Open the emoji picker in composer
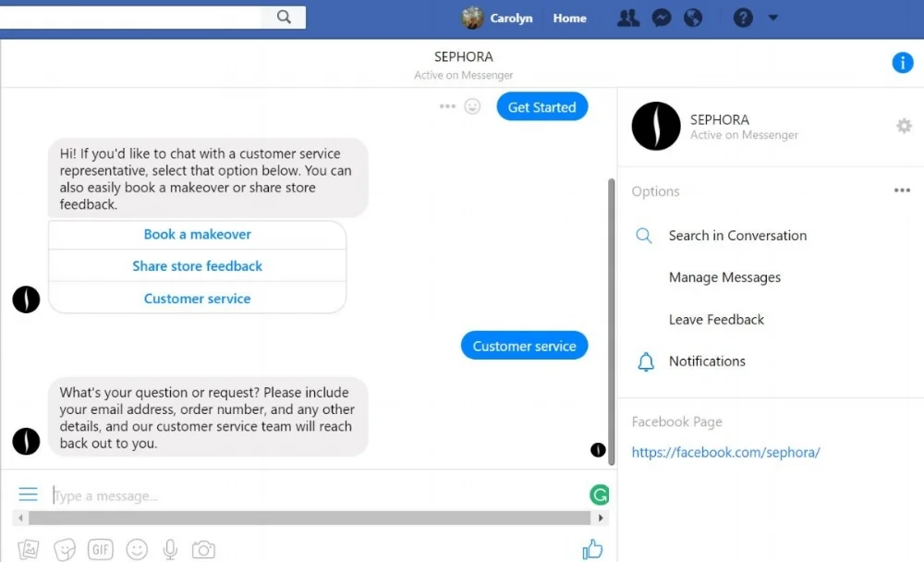 point(137,550)
